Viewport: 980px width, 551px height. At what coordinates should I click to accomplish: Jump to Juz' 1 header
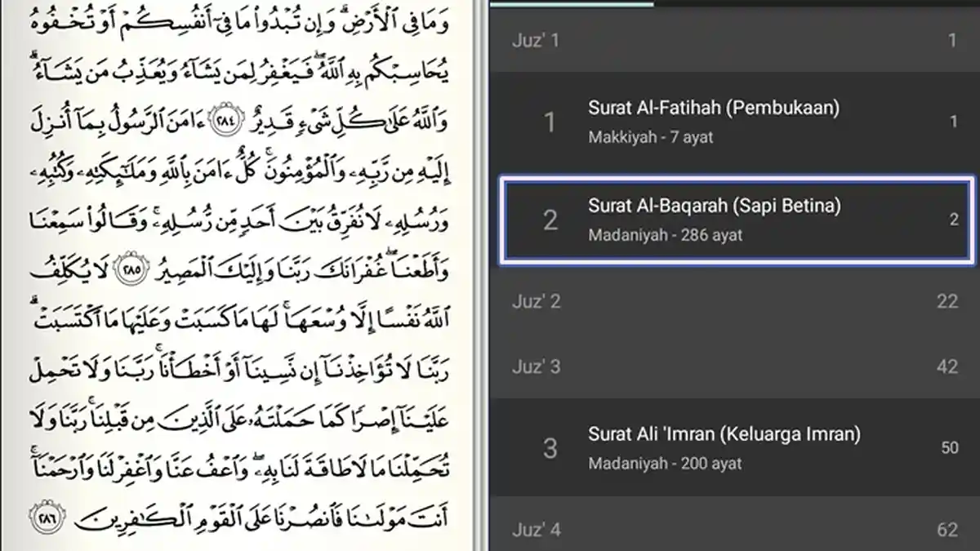[734, 40]
